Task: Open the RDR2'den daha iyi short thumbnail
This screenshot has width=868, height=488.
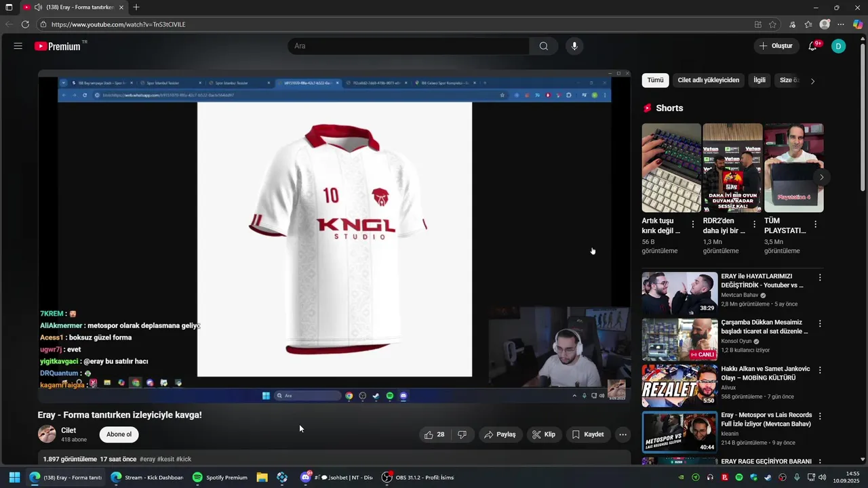Action: tap(732, 168)
